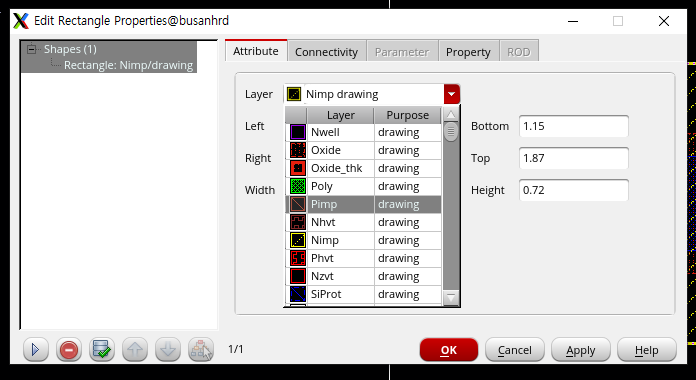696x380 pixels.
Task: Click the Phvt layer swatch
Action: click(298, 258)
